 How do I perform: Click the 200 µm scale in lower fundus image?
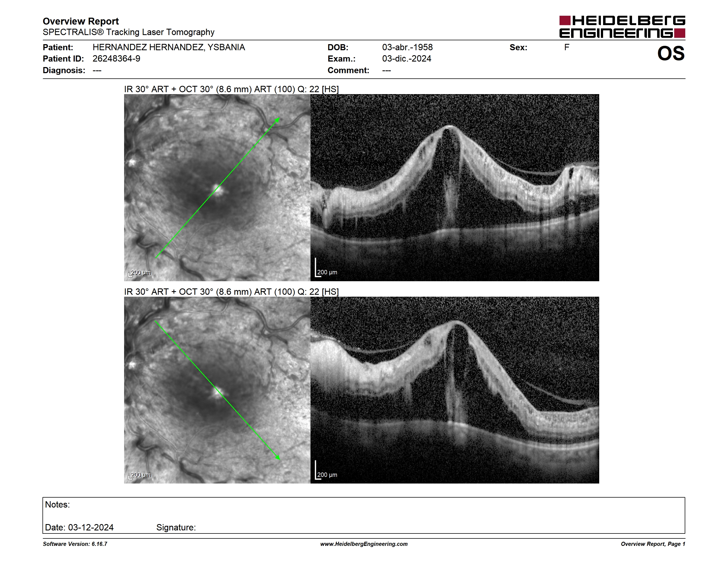140,475
